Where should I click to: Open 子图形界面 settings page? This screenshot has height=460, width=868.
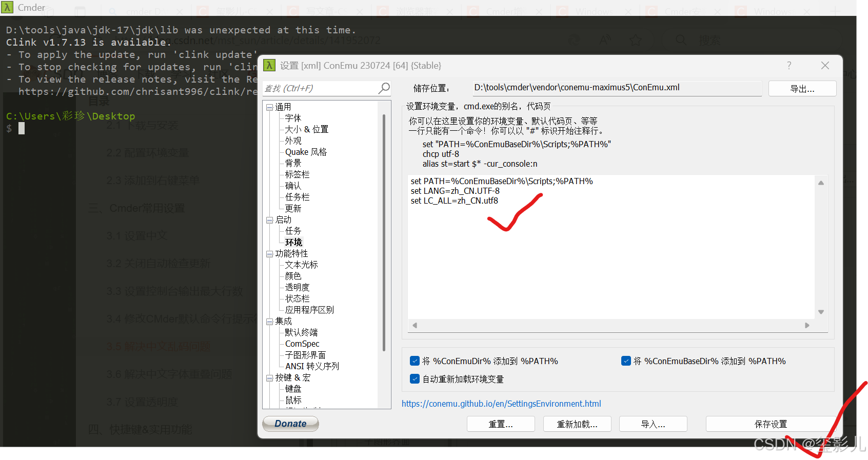click(x=306, y=355)
